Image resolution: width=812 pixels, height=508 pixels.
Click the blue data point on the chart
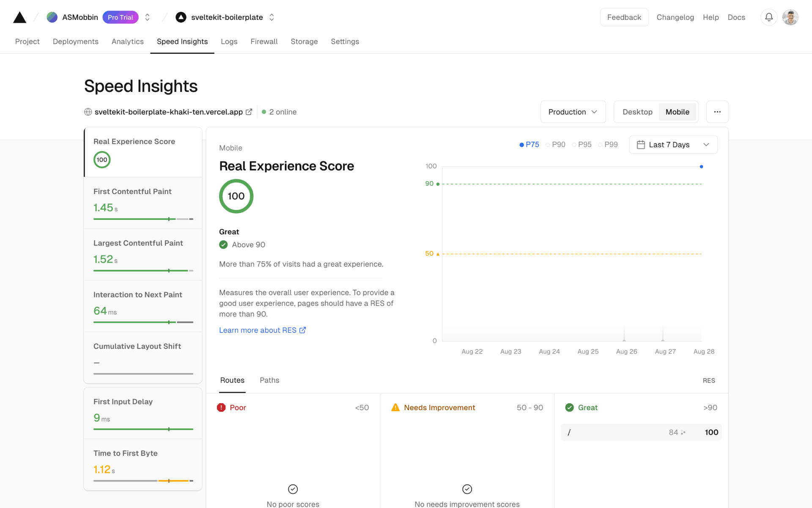(x=701, y=166)
